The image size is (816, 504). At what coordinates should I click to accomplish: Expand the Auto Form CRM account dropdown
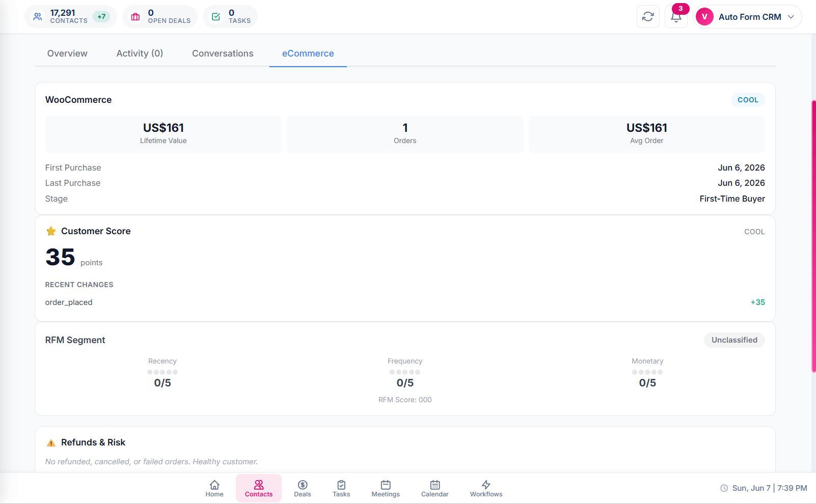pos(748,17)
